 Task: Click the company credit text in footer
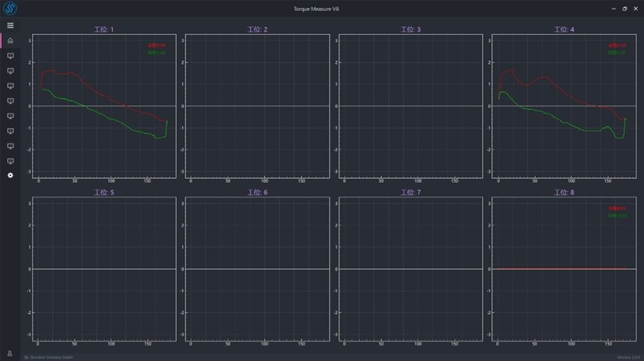click(48, 357)
